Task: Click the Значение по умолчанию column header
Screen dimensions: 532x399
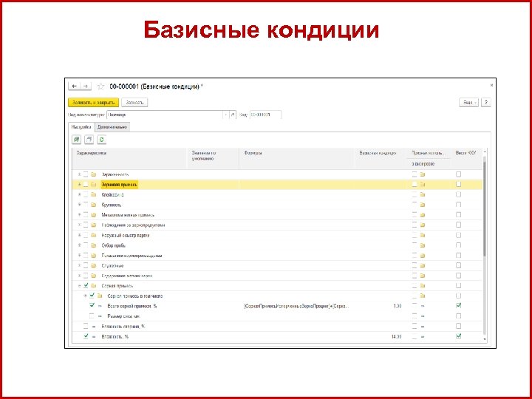Action: [x=213, y=158]
